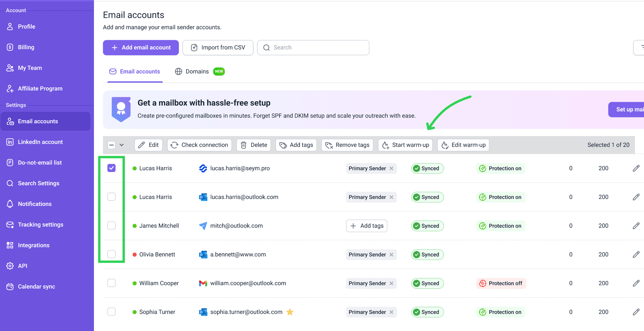Tick checkbox for Olivia Bennett

(112, 254)
